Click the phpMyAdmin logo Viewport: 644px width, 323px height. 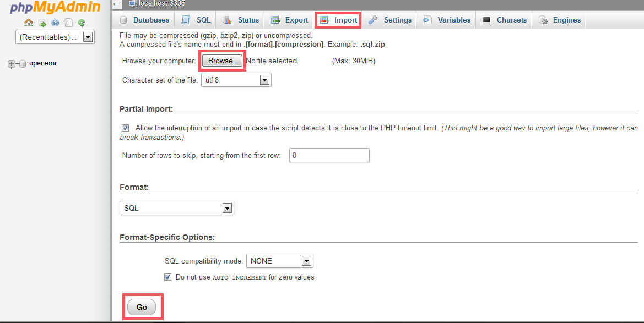coord(55,7)
